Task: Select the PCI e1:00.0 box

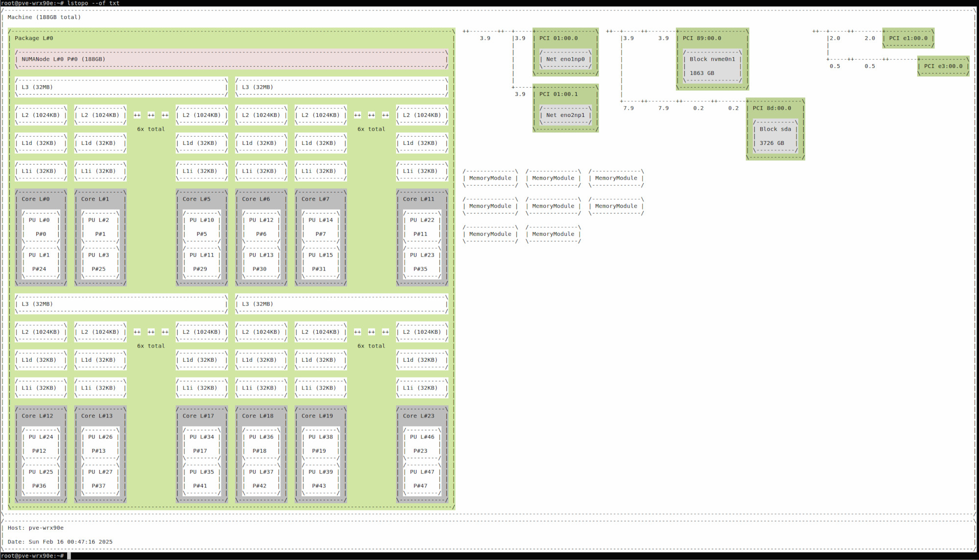Action: click(x=909, y=38)
